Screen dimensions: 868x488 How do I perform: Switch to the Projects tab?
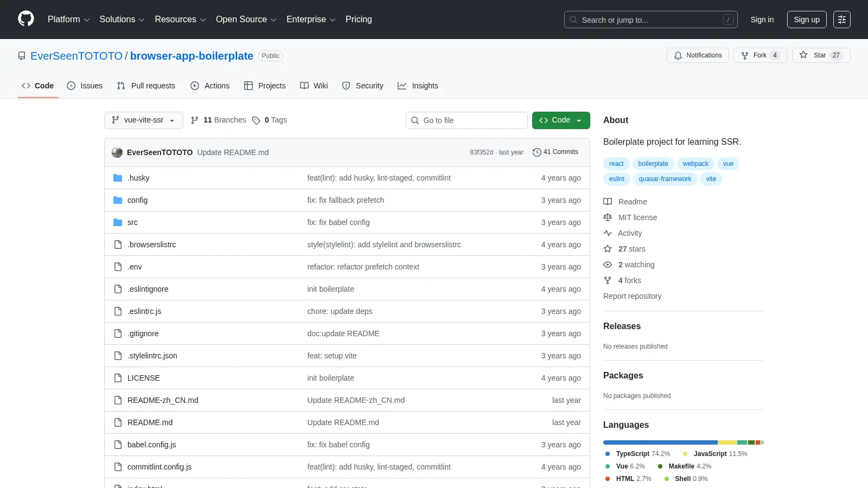coord(265,86)
